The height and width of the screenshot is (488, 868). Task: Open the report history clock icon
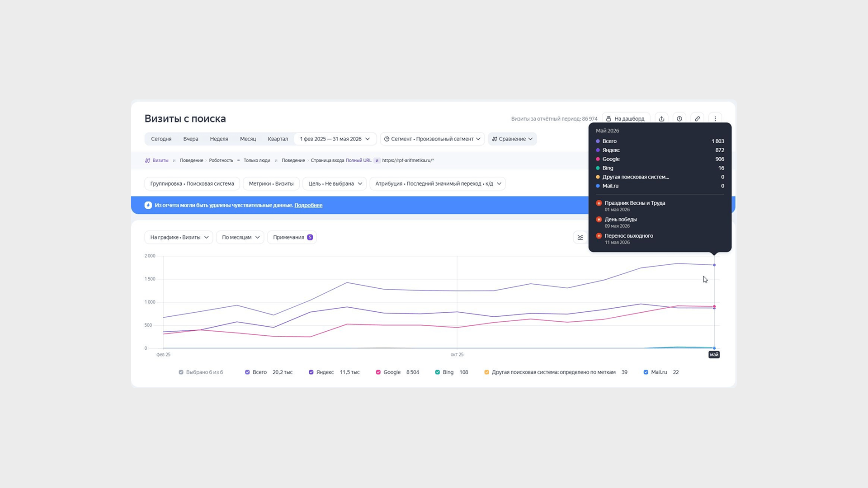[x=679, y=119]
